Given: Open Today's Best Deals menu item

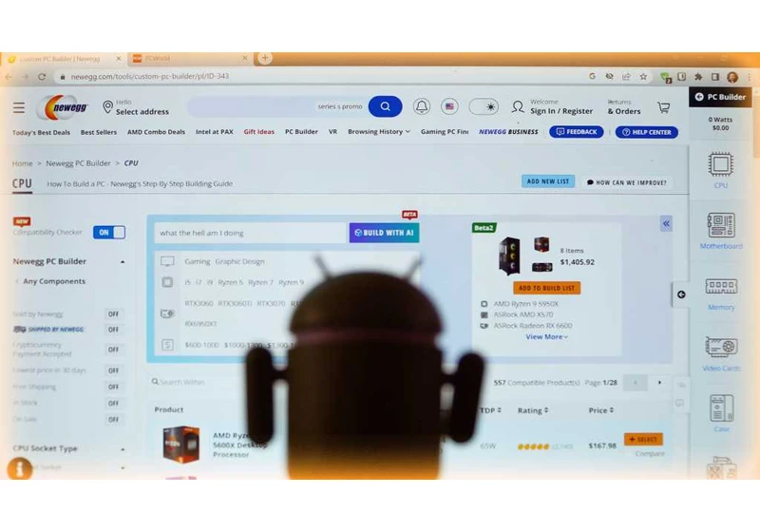Looking at the screenshot, I should tap(41, 132).
